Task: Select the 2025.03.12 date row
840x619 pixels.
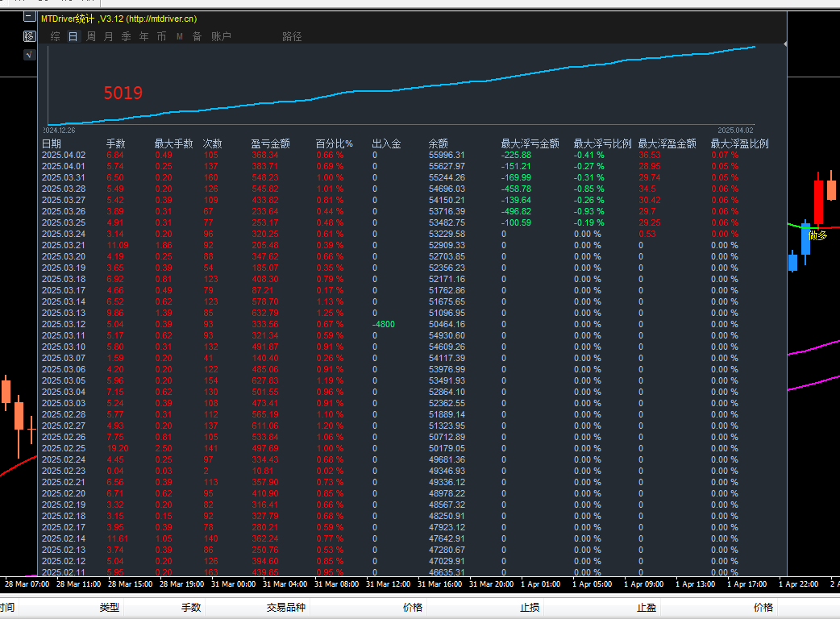Action: (x=64, y=325)
